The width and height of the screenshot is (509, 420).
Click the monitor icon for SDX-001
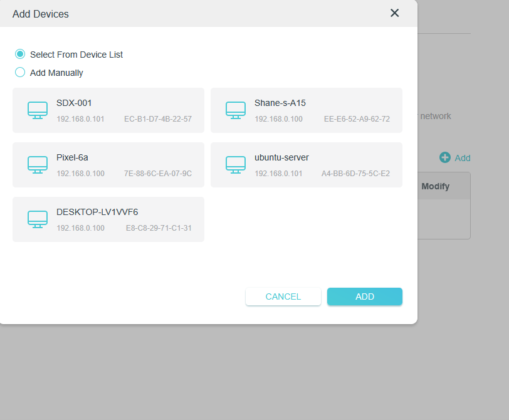[38, 110]
